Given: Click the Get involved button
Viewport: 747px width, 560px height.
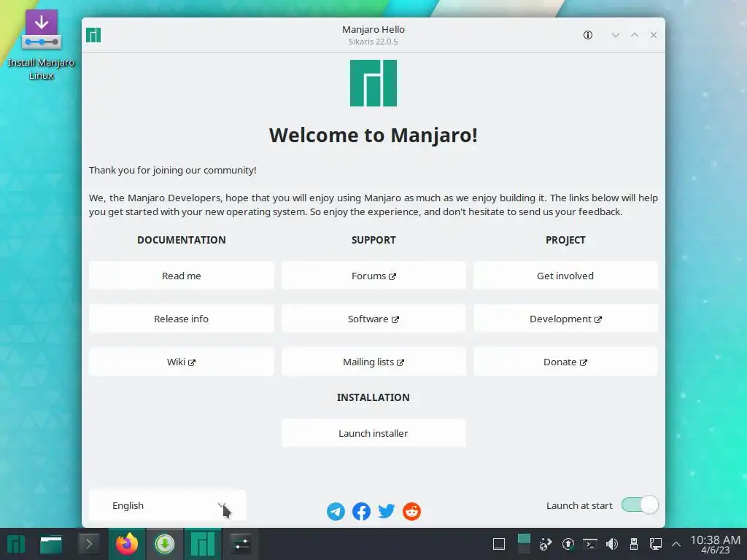Looking at the screenshot, I should pos(565,276).
